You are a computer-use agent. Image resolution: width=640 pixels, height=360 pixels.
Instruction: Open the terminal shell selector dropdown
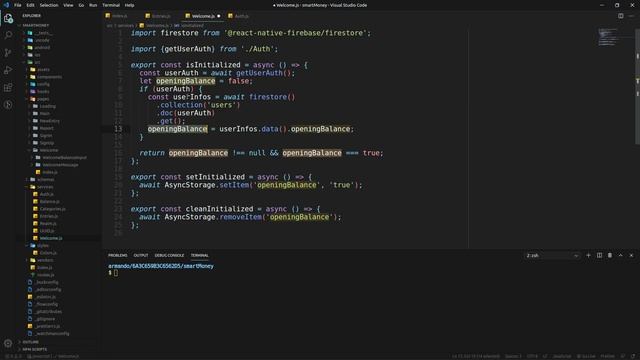552,256
